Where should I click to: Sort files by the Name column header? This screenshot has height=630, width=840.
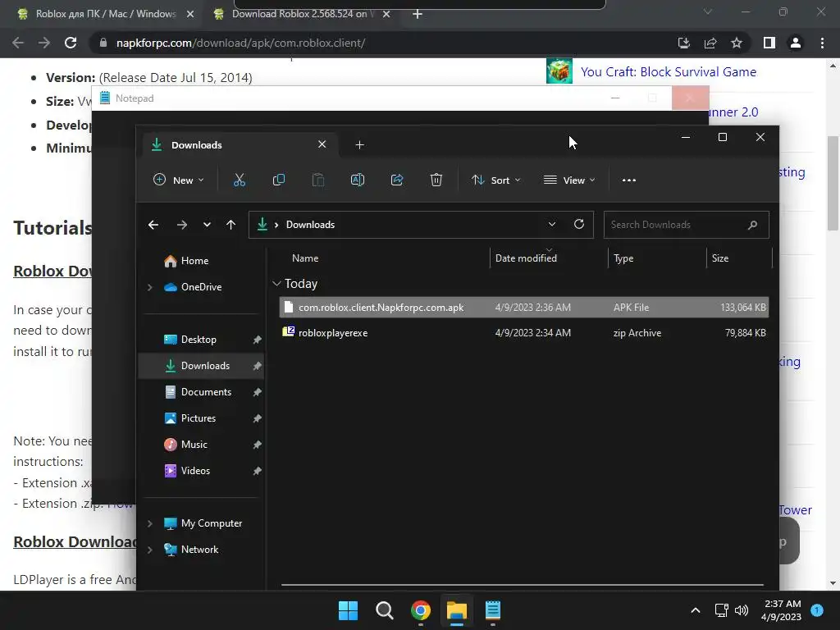[x=305, y=258]
